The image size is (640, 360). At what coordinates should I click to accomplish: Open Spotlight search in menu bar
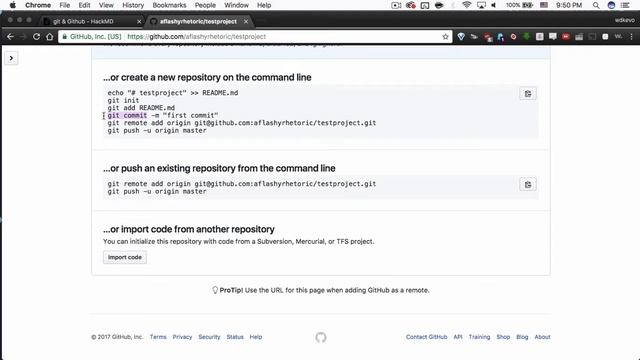click(596, 5)
